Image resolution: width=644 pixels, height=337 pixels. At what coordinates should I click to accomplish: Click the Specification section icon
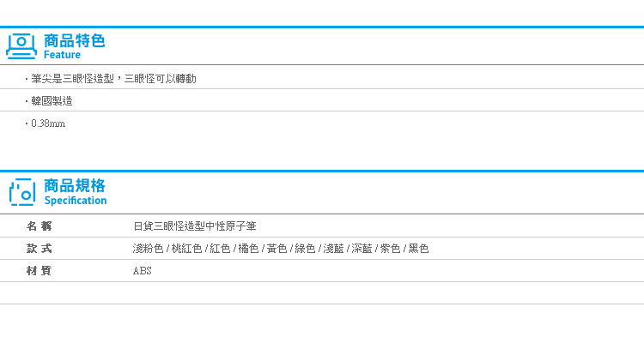[x=22, y=192]
